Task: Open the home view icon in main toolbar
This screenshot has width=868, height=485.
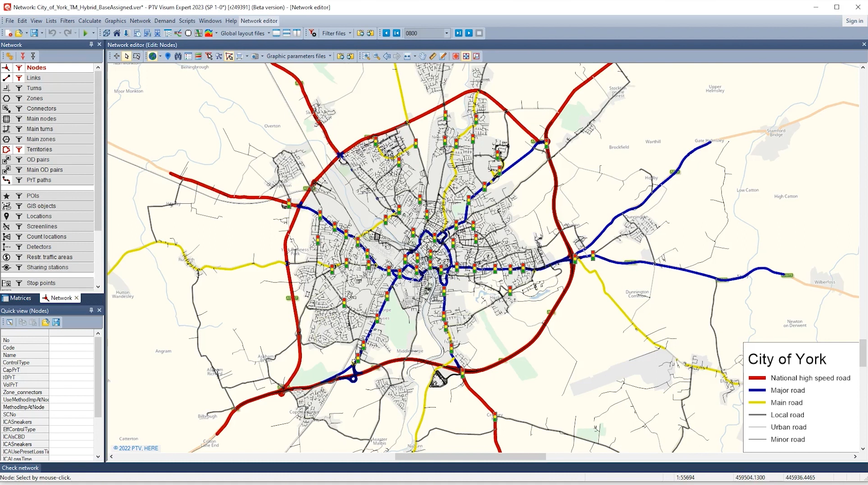Action: (117, 33)
